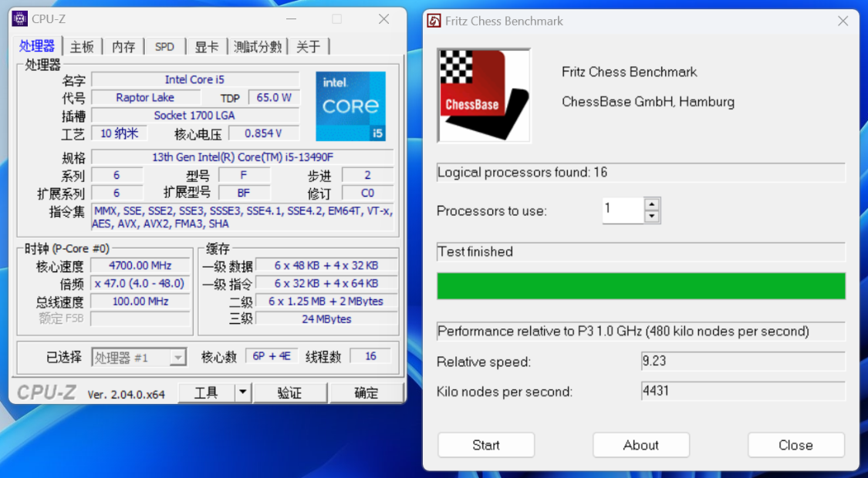Click the '24 MBytes' level 3 cache value
This screenshot has height=478, width=868.
[x=326, y=318]
